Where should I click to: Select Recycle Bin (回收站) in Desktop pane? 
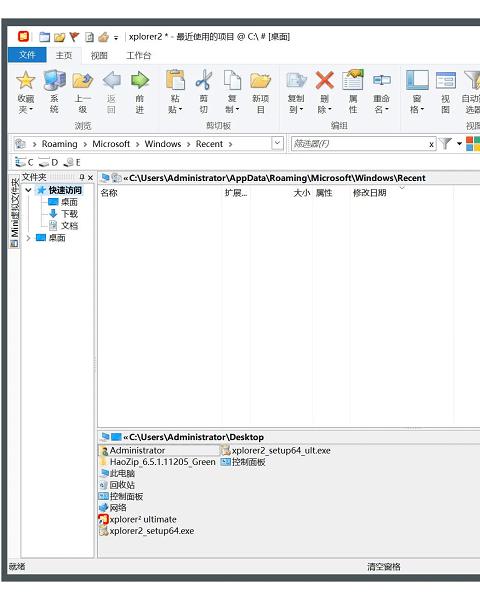coord(122,485)
